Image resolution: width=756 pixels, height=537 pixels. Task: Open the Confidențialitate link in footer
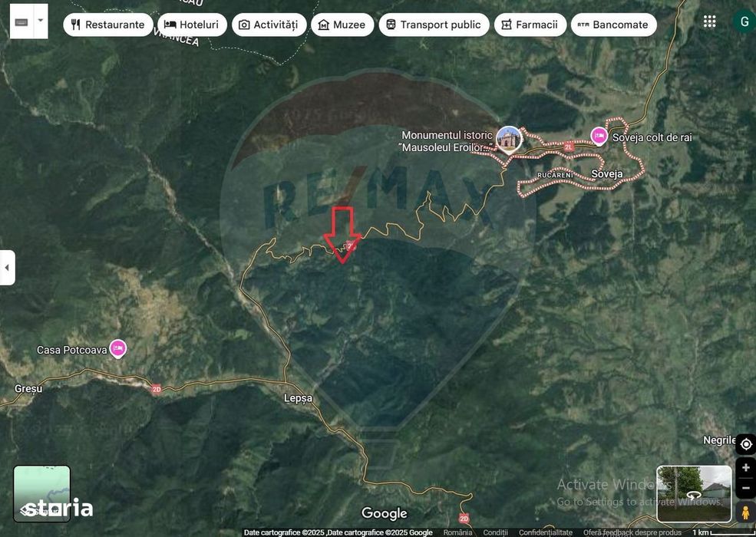pos(545,532)
